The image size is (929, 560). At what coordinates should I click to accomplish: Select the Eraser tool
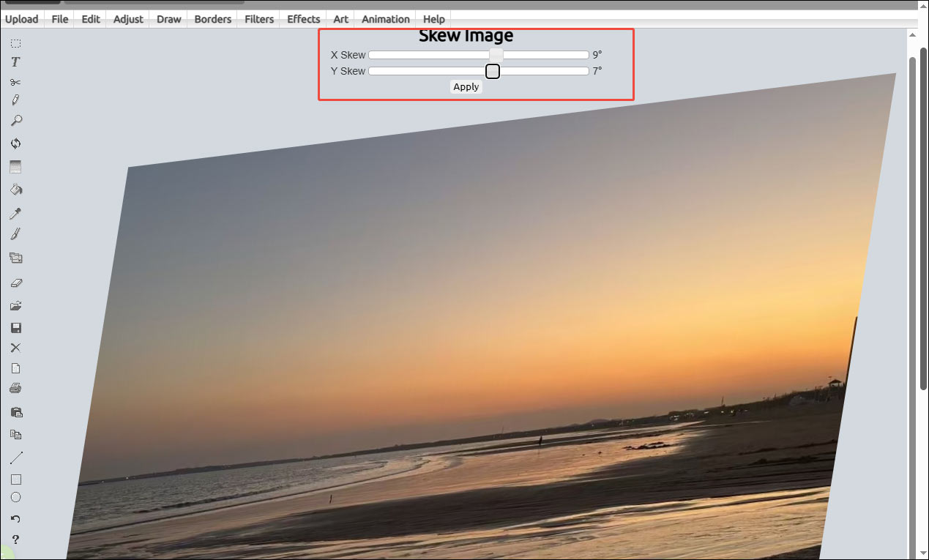(x=15, y=283)
